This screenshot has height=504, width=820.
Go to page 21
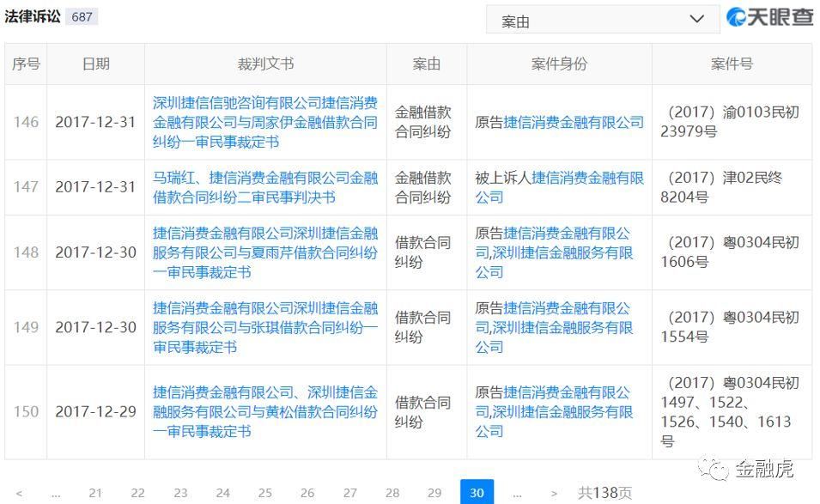[x=95, y=493]
